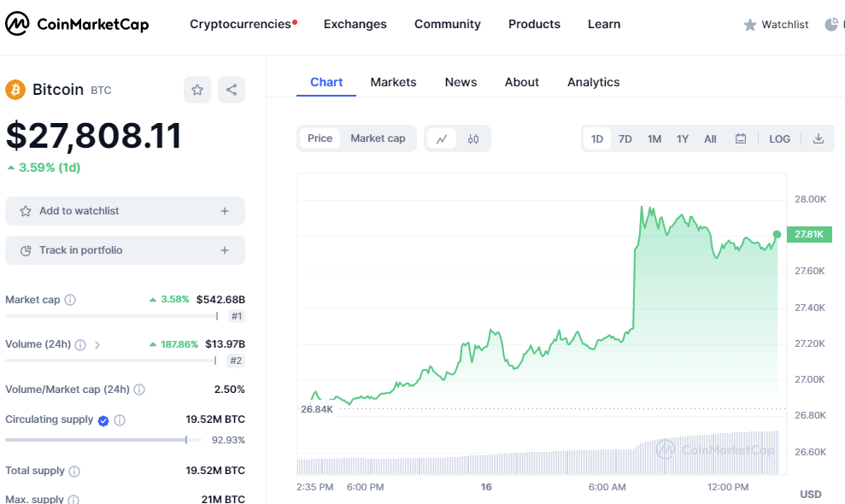Click the 92.93% supply percentage
This screenshot has height=504, width=845.
(x=228, y=440)
